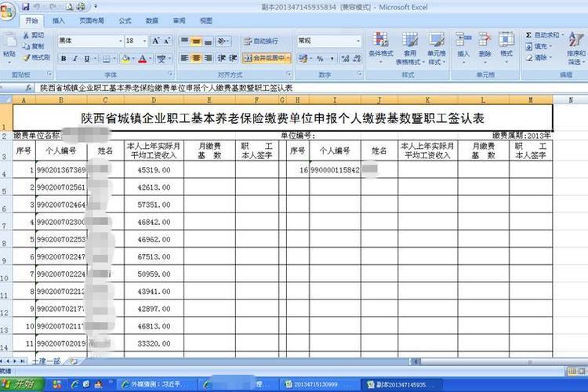Open 单元格样式 cell styles
This screenshot has height=392, width=588.
click(437, 48)
